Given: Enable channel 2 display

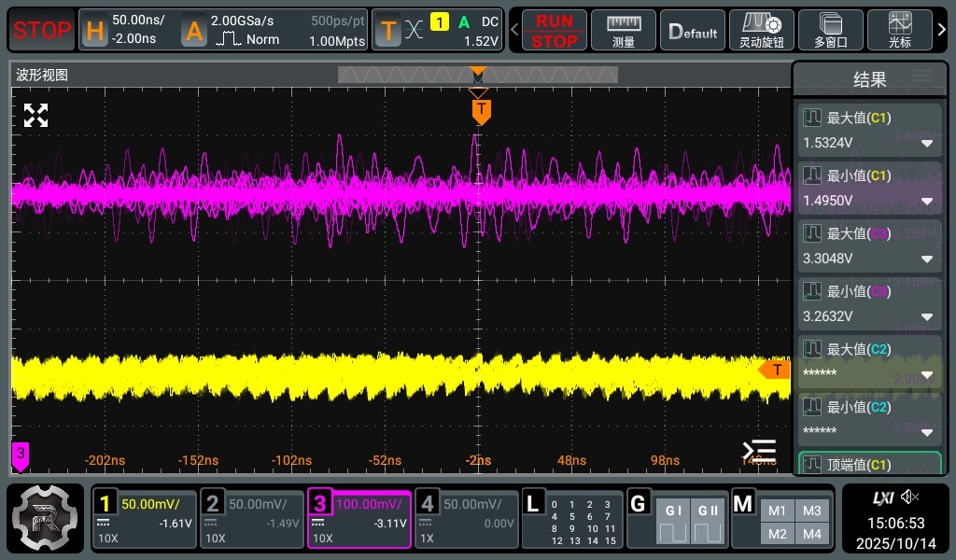Looking at the screenshot, I should (213, 505).
